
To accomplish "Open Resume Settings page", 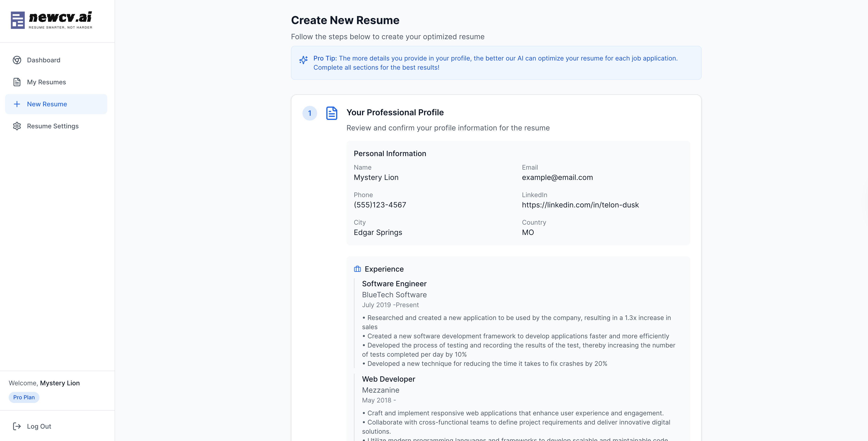I will 52,126.
